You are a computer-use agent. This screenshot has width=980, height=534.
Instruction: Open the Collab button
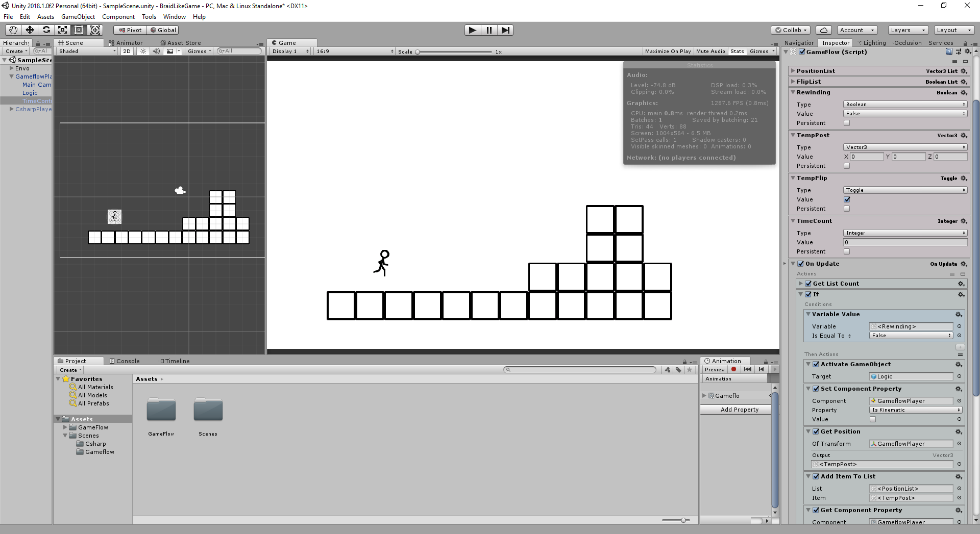[791, 30]
